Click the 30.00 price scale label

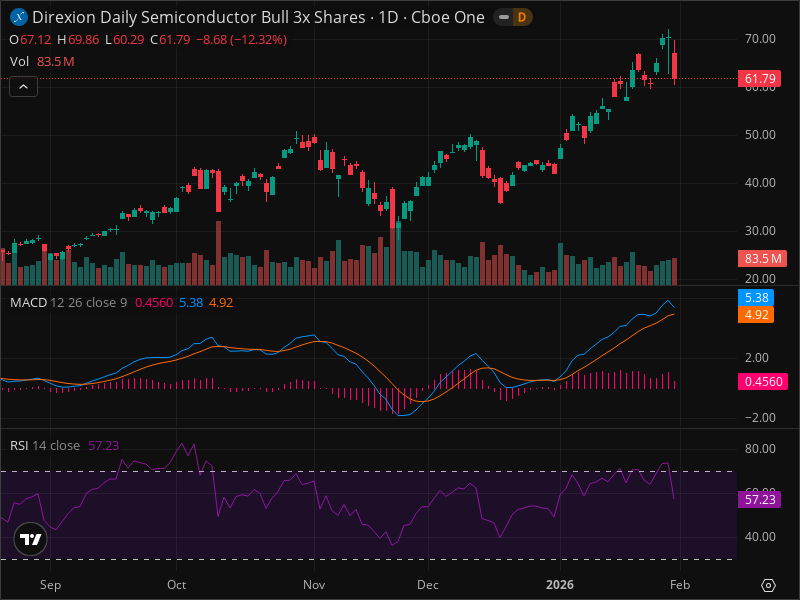[760, 231]
